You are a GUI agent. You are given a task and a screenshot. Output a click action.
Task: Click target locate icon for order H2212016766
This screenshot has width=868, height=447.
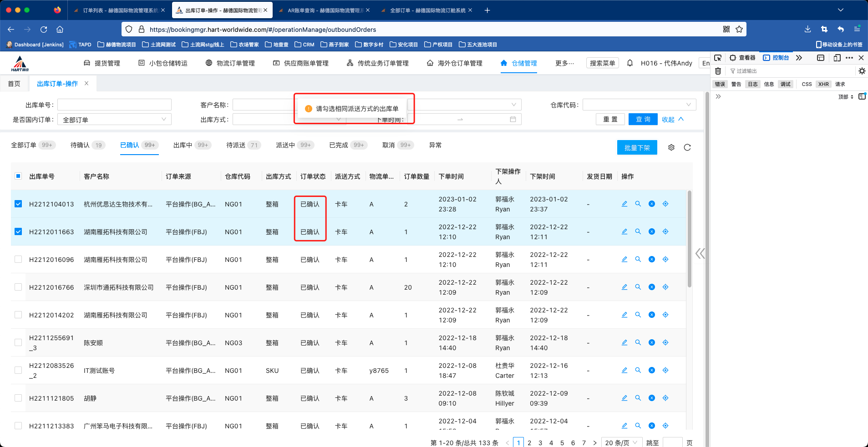coord(665,287)
